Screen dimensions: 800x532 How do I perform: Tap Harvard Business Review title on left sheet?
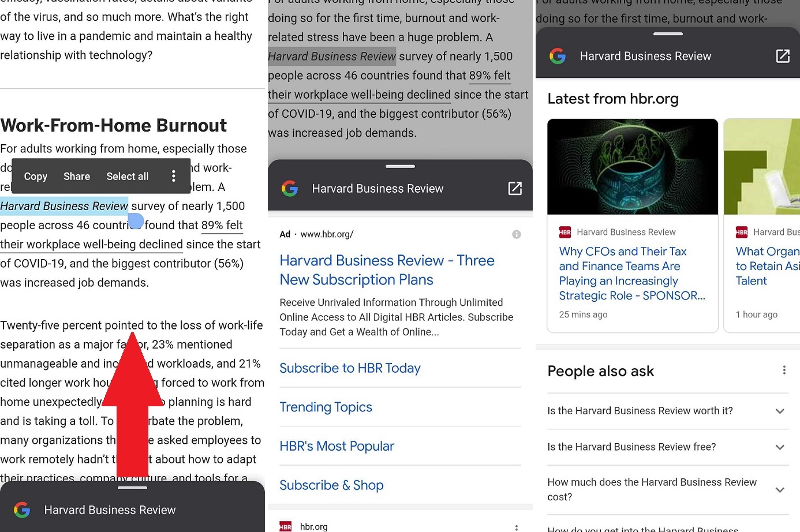[110, 509]
